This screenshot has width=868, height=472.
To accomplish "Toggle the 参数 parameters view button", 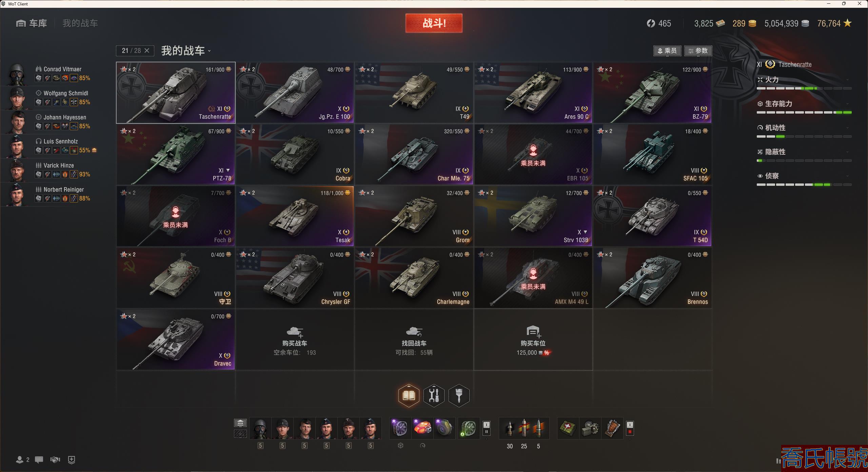I will click(x=698, y=51).
